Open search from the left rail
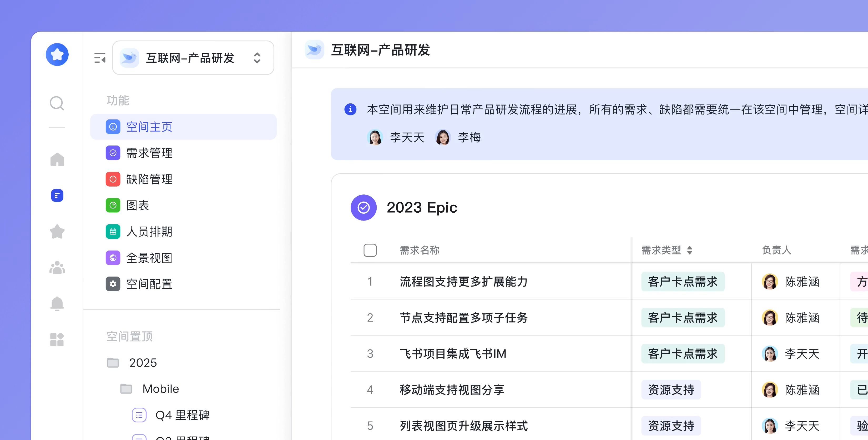 pyautogui.click(x=57, y=103)
